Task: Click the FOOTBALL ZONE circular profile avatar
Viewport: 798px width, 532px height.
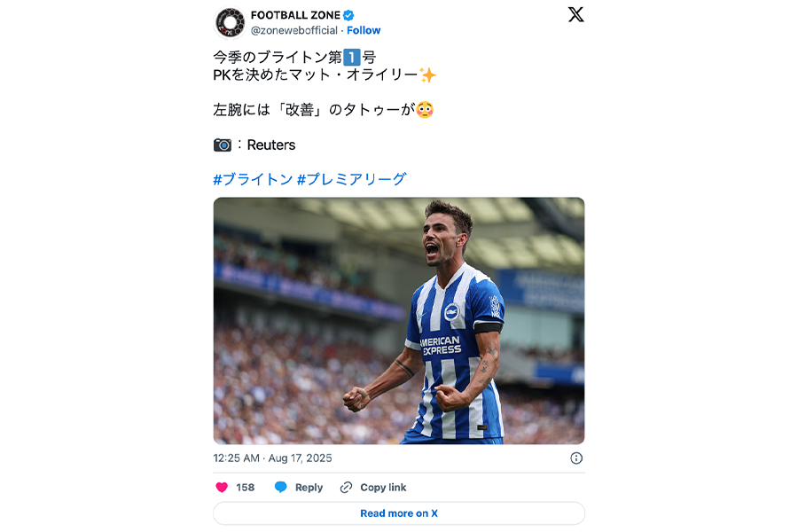Action: (x=229, y=20)
